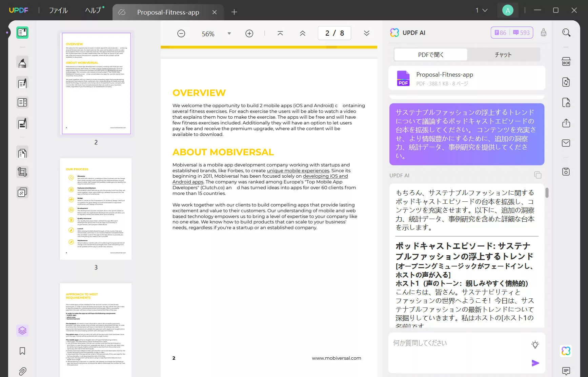588x377 pixels.
Task: Open the ファイル menu
Action: point(58,11)
